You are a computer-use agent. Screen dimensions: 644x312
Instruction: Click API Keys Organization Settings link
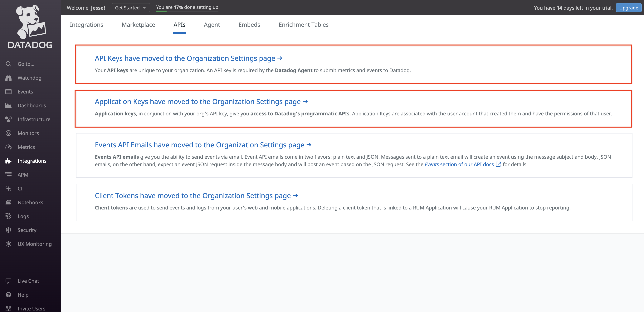188,58
